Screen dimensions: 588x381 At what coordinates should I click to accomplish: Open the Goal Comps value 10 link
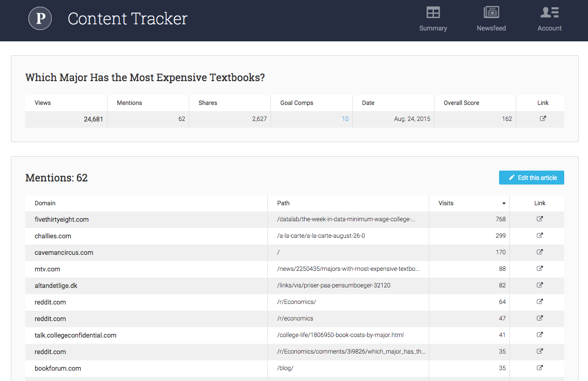coord(345,118)
